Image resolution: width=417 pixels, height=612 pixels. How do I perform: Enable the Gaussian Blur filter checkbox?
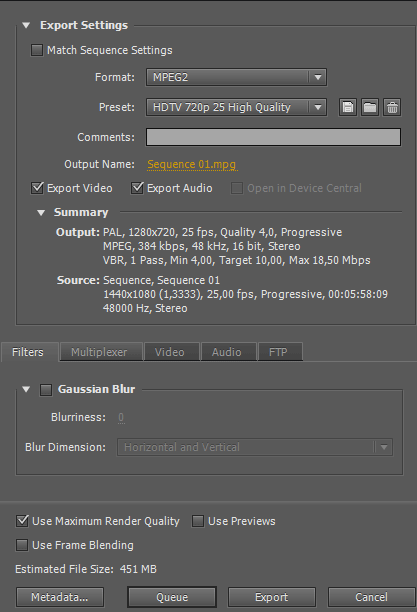point(46,390)
